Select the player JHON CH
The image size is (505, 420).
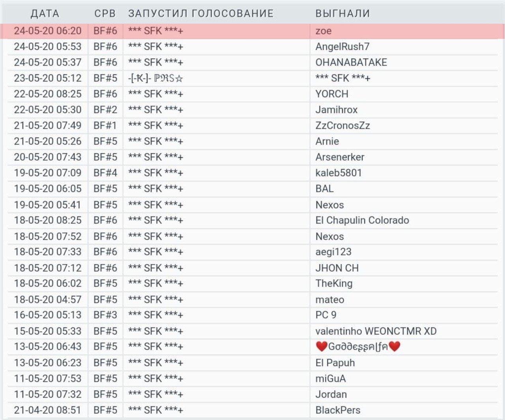point(337,268)
